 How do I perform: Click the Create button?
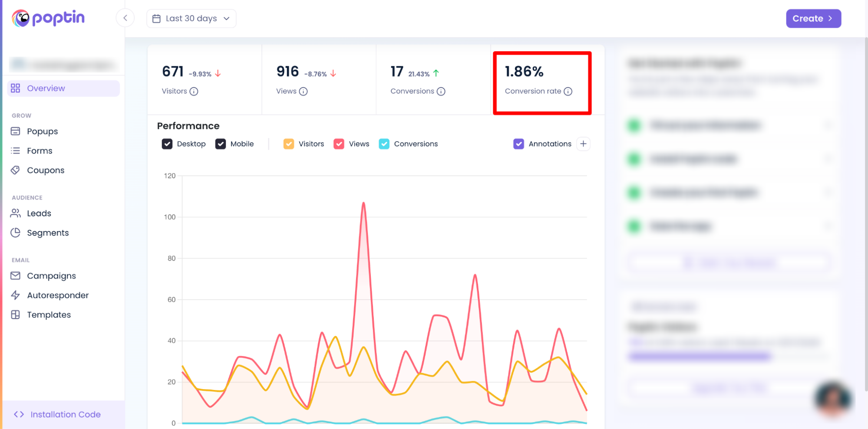click(813, 19)
